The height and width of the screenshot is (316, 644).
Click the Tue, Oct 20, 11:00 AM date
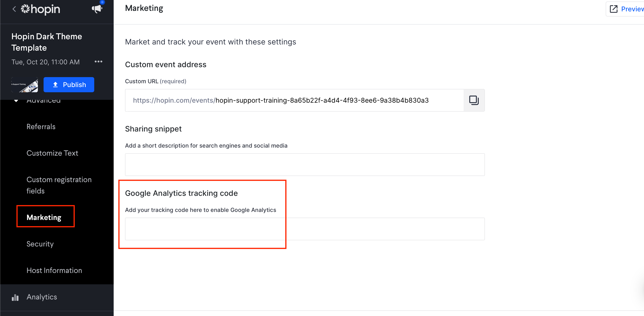(45, 62)
